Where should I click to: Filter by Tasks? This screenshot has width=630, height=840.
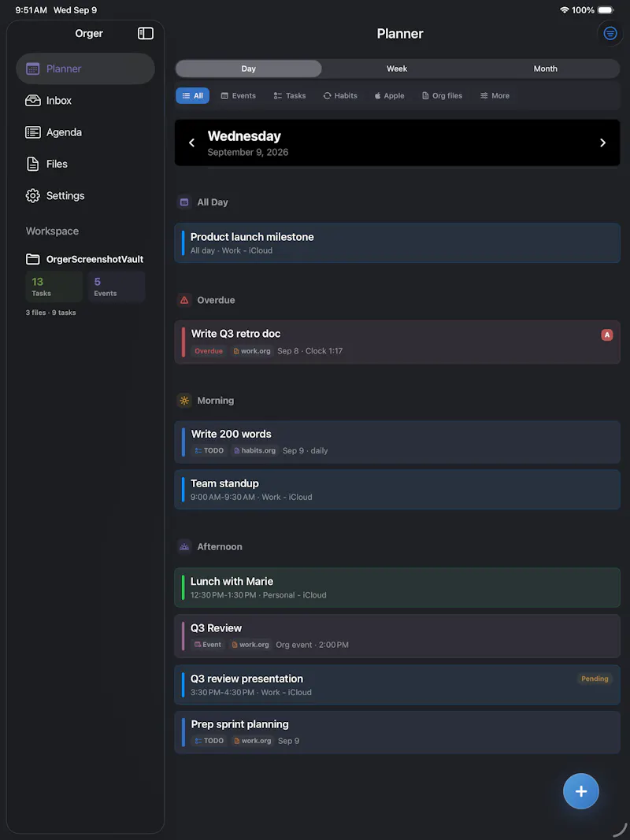point(290,95)
